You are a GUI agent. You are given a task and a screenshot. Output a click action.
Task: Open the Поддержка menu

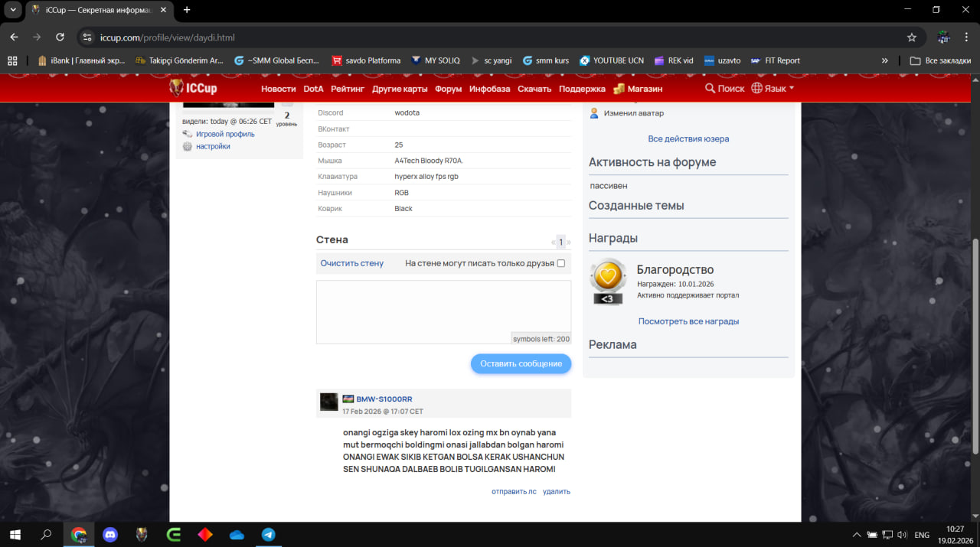tap(582, 89)
